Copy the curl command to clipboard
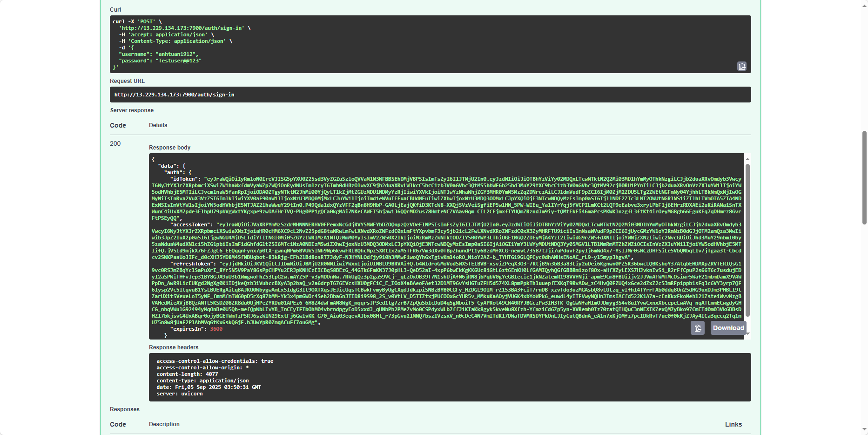This screenshot has width=868, height=435. (741, 67)
